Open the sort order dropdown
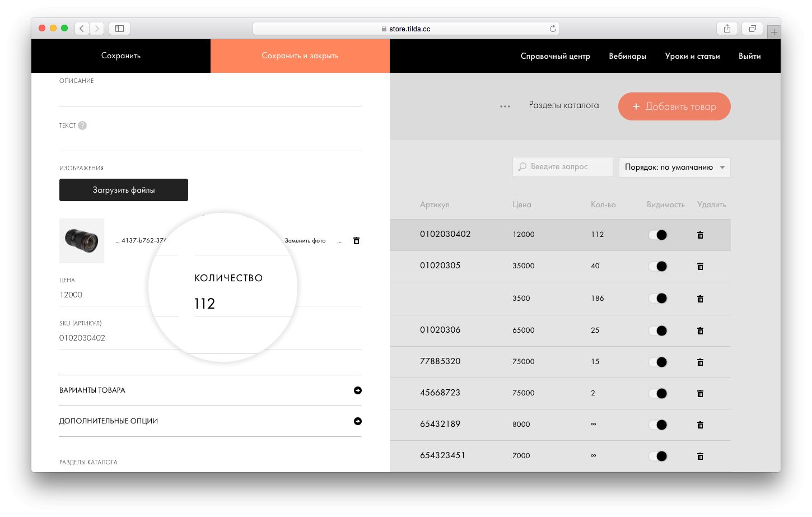This screenshot has width=812, height=517. [674, 167]
